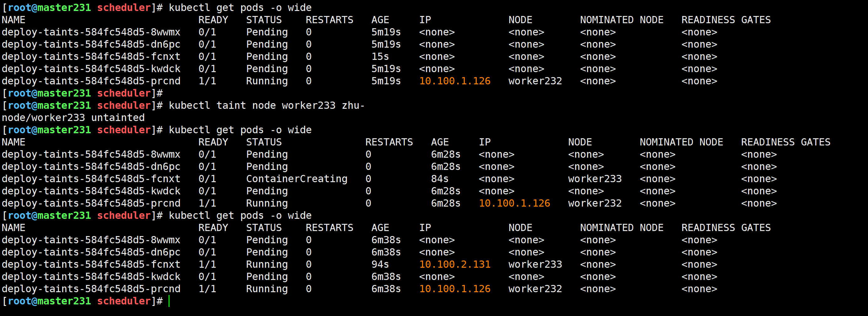This screenshot has width=868, height=316.
Task: Click pod name ending dn6pc aged 6m28s
Action: (x=91, y=166)
